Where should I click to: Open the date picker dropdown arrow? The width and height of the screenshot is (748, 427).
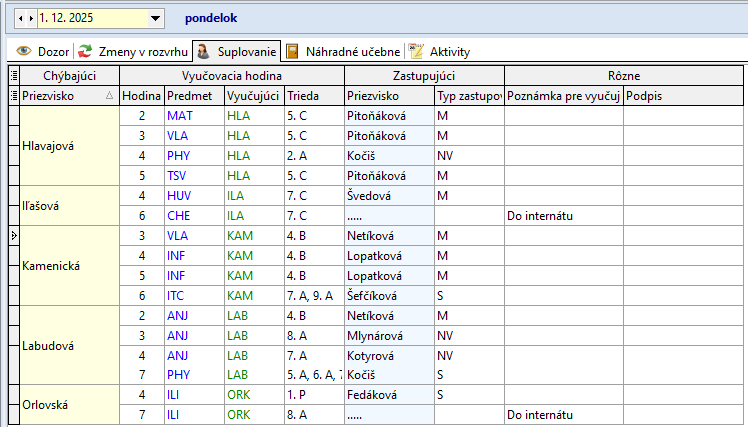154,18
